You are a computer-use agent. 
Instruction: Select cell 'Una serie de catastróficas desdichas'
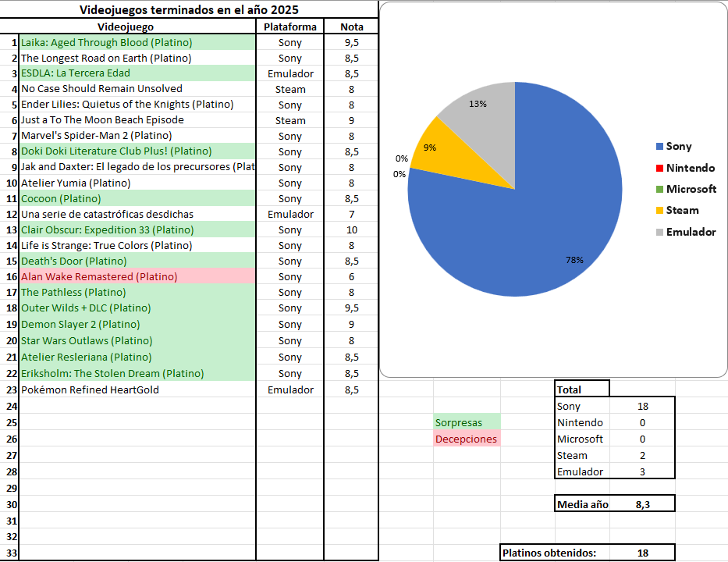click(x=137, y=214)
